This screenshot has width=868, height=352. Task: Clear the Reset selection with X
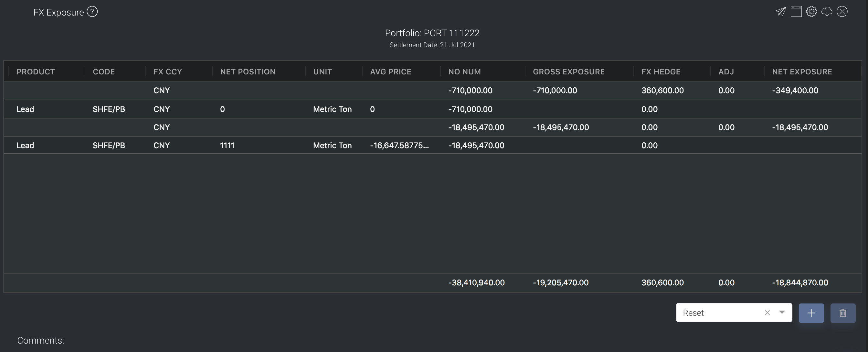767,313
